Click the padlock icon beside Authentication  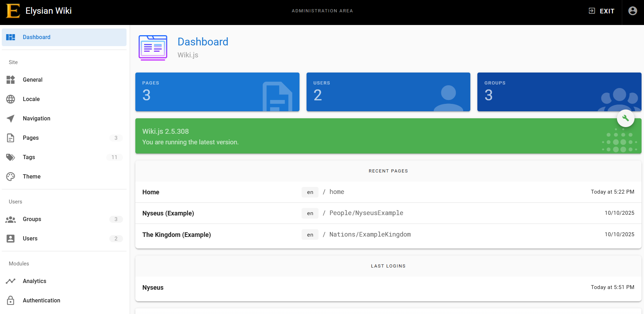point(11,300)
